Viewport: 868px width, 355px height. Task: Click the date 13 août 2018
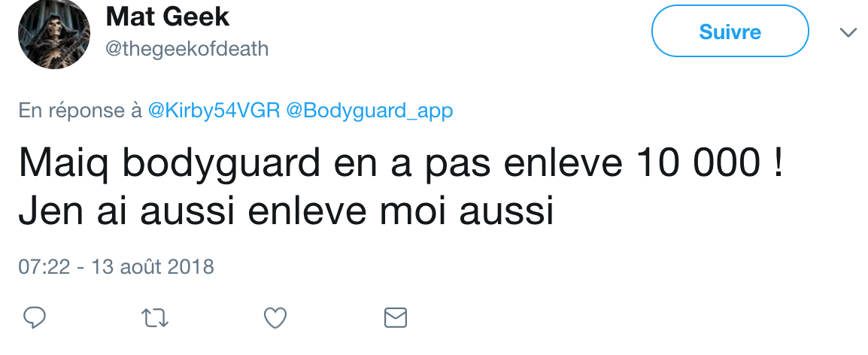click(x=153, y=267)
